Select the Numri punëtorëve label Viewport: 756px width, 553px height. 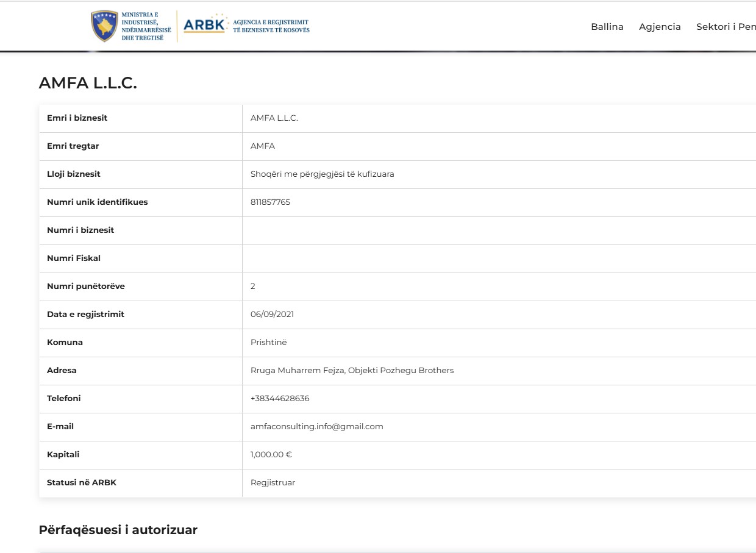click(x=86, y=286)
